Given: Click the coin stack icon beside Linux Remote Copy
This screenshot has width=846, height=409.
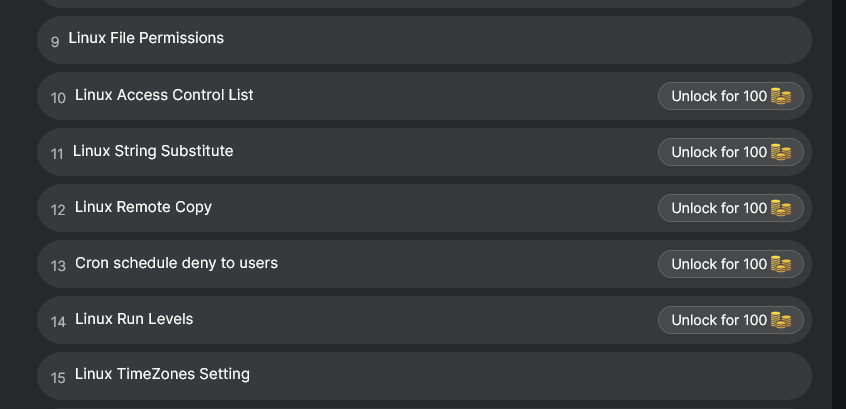Looking at the screenshot, I should pyautogui.click(x=781, y=208).
